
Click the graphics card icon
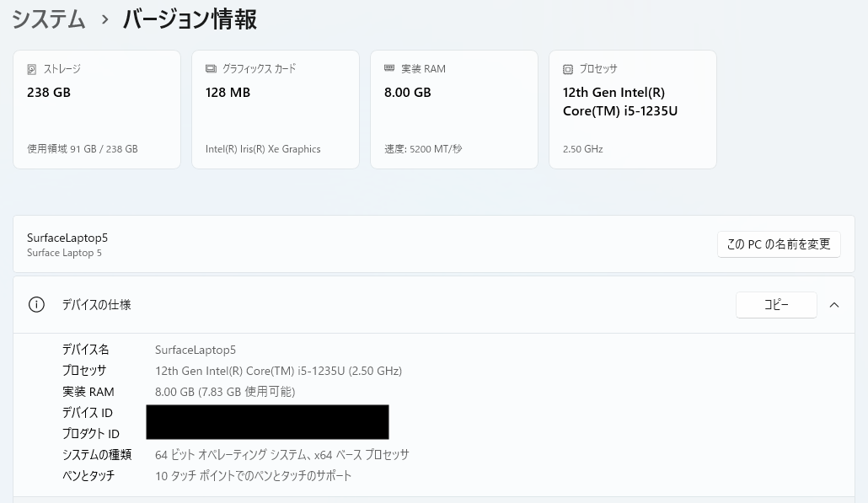[211, 69]
